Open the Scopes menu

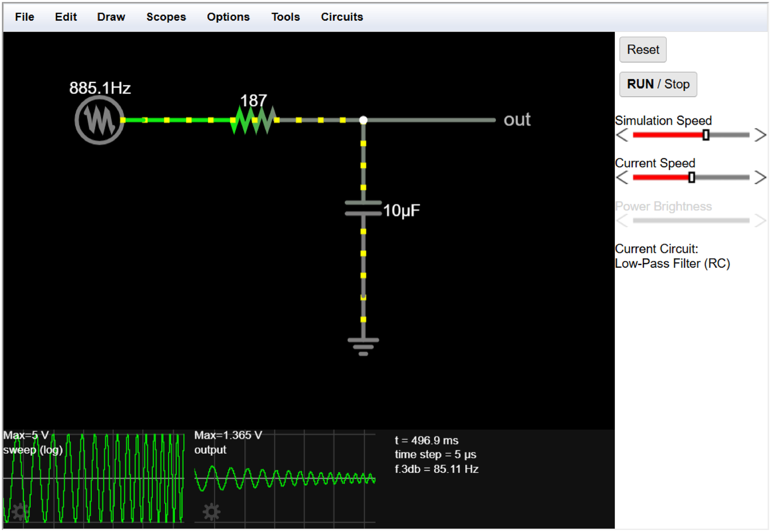(166, 17)
